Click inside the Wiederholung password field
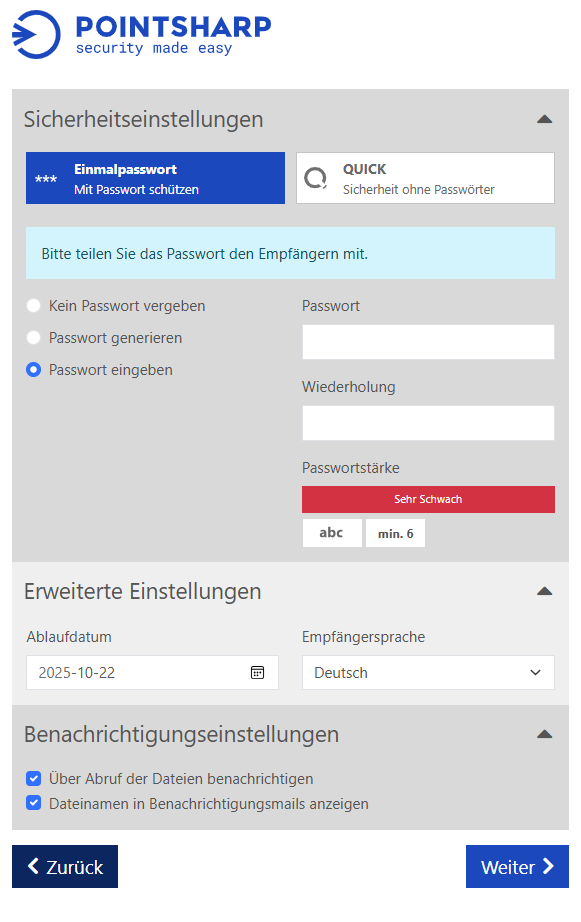Image resolution: width=581 pixels, height=922 pixels. tap(428, 423)
